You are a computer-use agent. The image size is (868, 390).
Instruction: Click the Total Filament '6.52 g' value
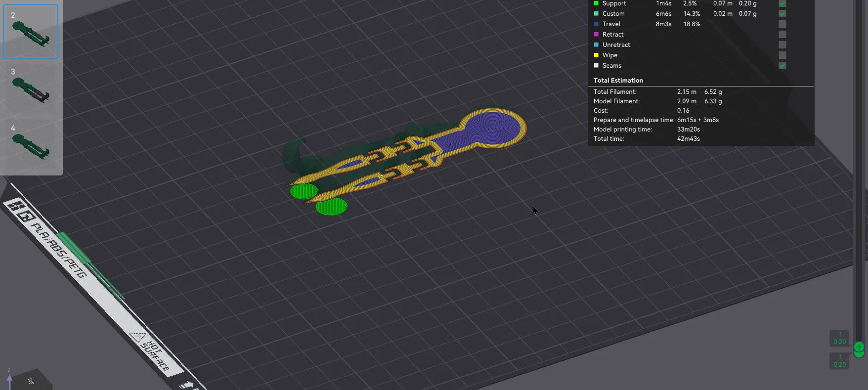[x=713, y=92]
